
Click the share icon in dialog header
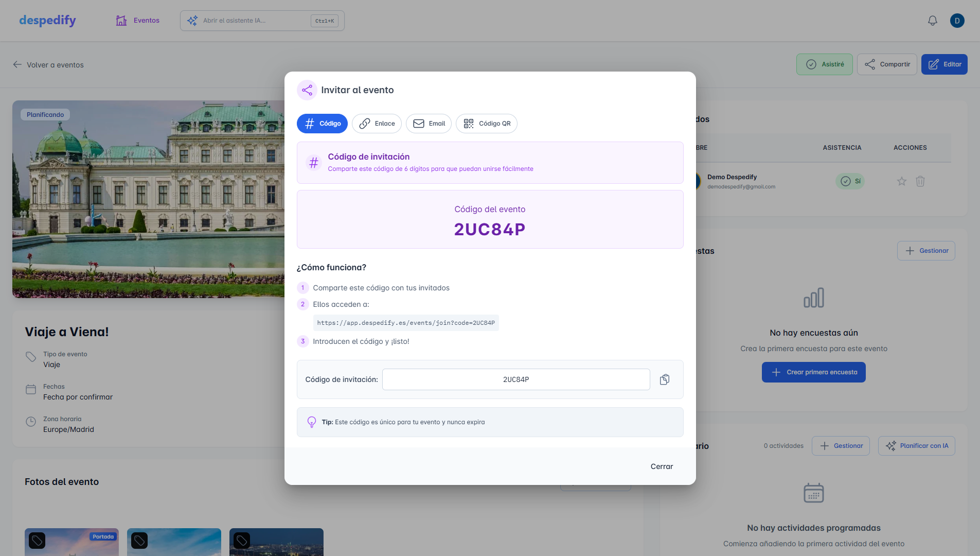point(307,90)
